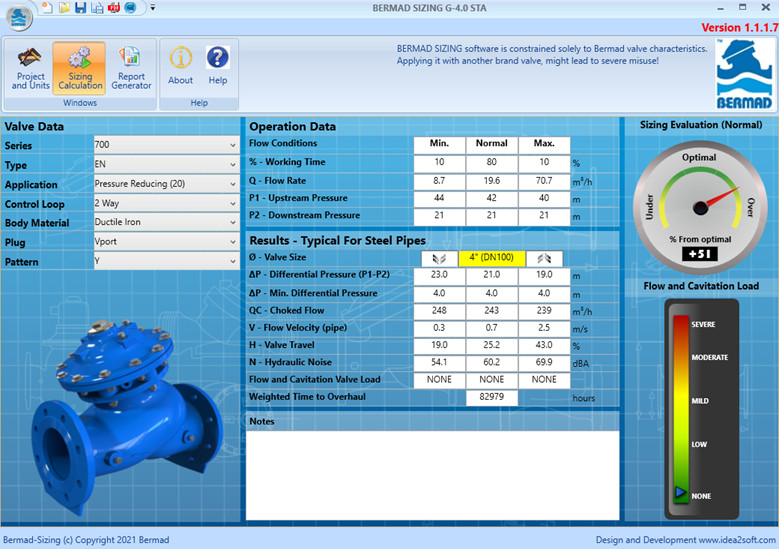Click the +51 percent from optimal readout

[x=700, y=254]
